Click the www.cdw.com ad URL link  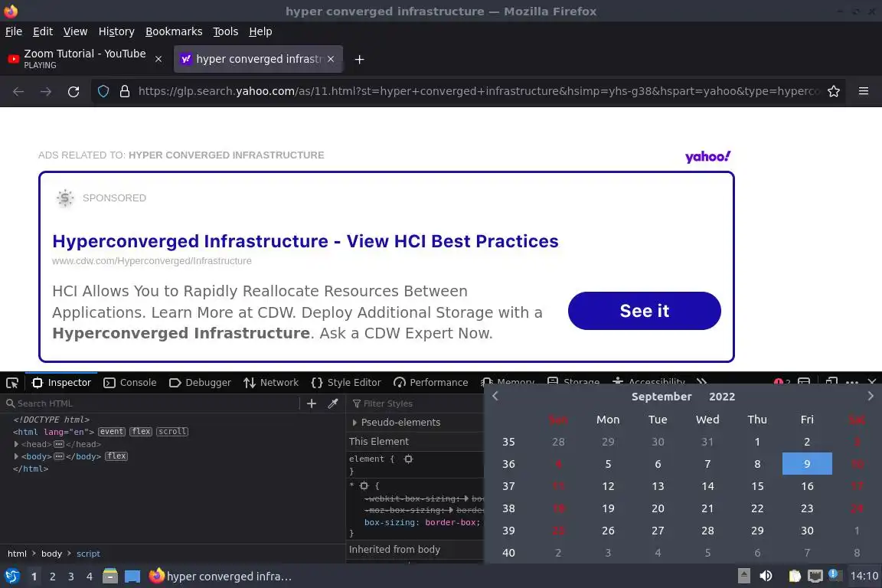[x=152, y=261]
